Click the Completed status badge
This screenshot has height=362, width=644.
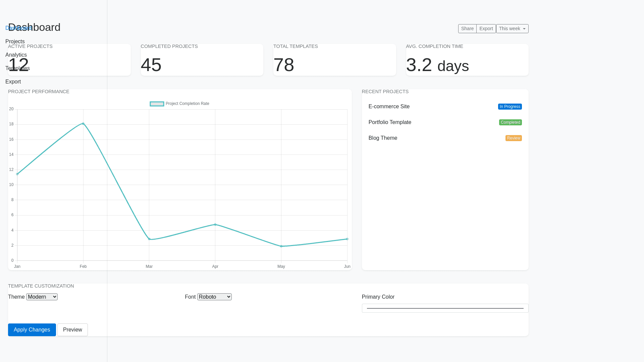pos(510,122)
